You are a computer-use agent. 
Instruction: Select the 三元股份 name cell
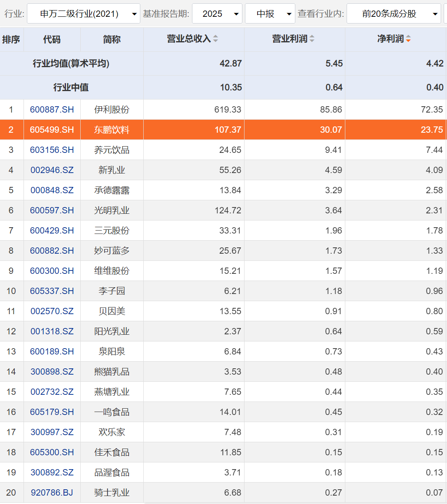(x=112, y=231)
